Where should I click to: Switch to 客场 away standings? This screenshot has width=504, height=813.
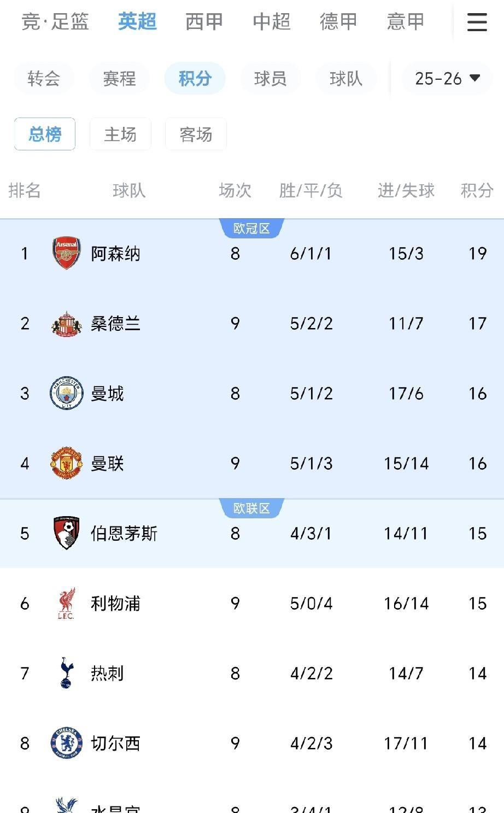coord(196,134)
